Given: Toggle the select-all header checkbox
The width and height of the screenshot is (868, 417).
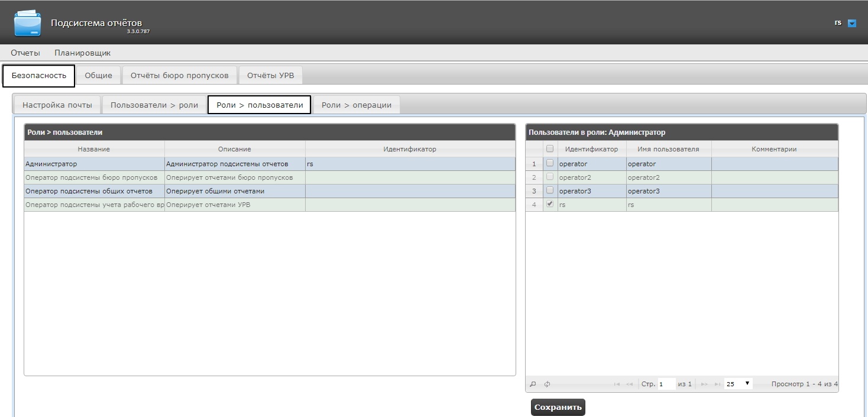Looking at the screenshot, I should click(550, 148).
